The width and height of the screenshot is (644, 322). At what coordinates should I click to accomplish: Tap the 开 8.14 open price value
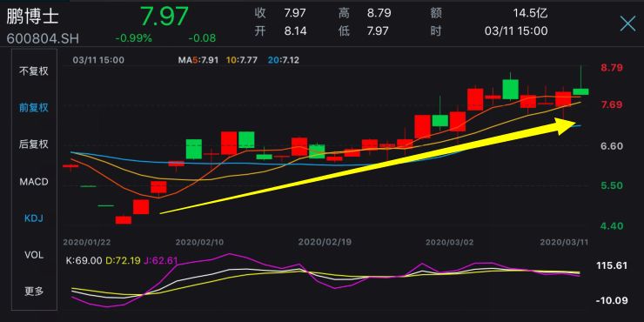pos(295,31)
